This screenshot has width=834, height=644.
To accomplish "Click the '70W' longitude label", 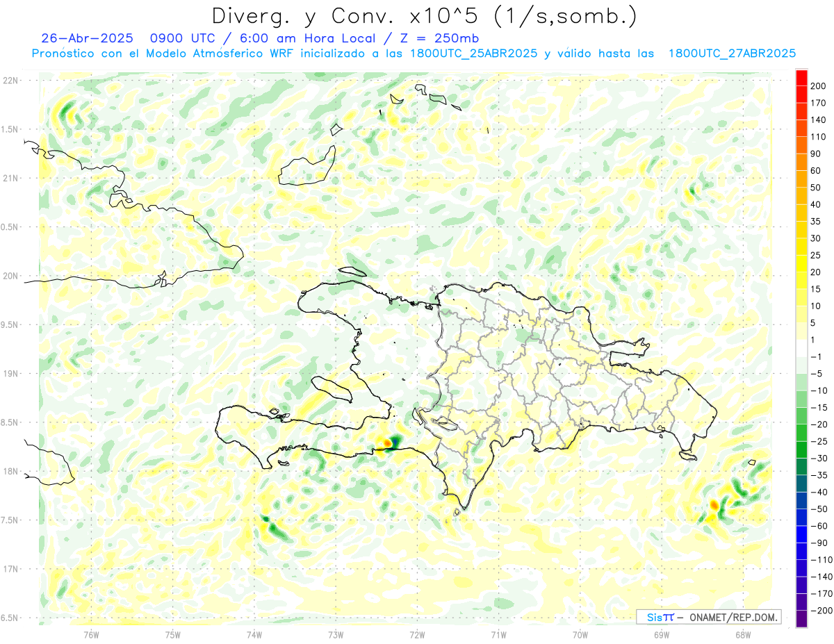I will point(580,634).
